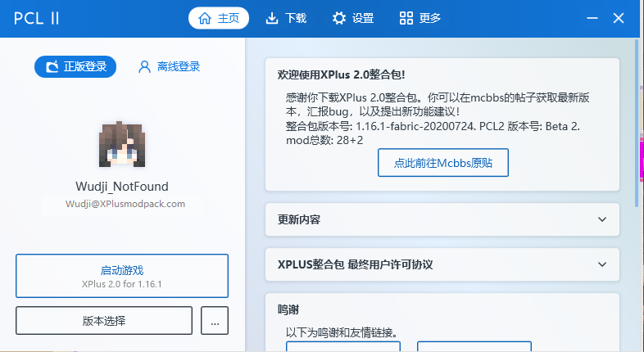Viewport: 644px width, 352px height.
Task: Click 点此前往Mcbbs原贴 button
Action: (x=443, y=163)
